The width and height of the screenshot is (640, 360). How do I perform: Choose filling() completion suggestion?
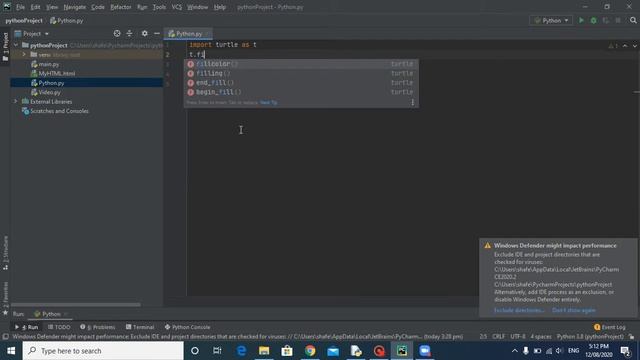301,73
